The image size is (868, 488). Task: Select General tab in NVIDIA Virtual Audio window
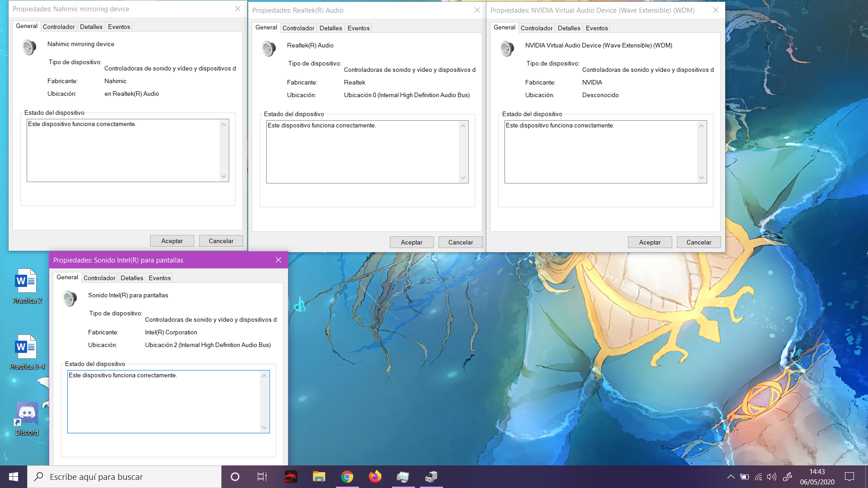coord(505,28)
